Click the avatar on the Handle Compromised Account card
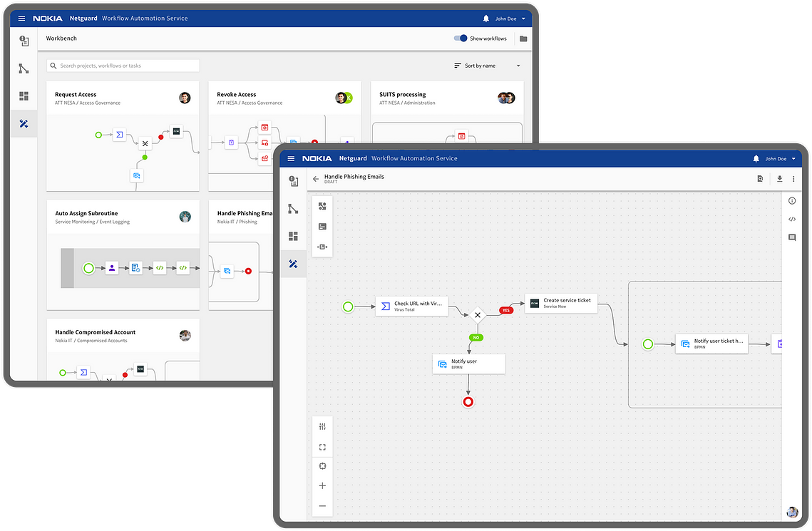Screen dimensions: 812x531 pos(185,336)
